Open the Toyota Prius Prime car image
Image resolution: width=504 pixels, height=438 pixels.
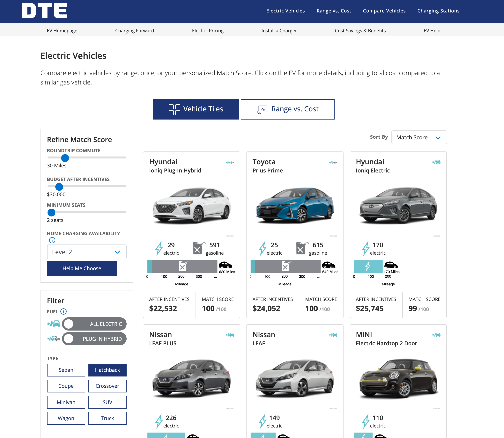295,205
